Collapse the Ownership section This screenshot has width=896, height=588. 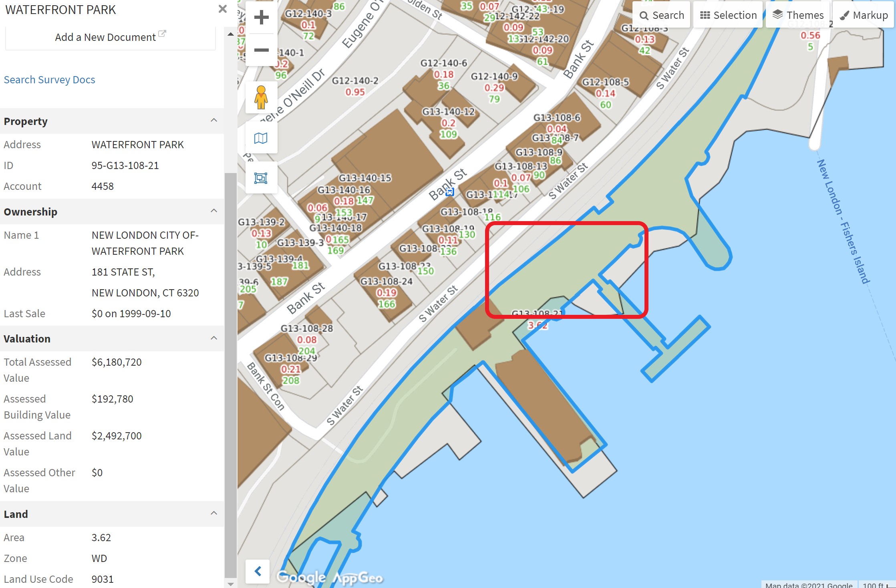tap(214, 211)
